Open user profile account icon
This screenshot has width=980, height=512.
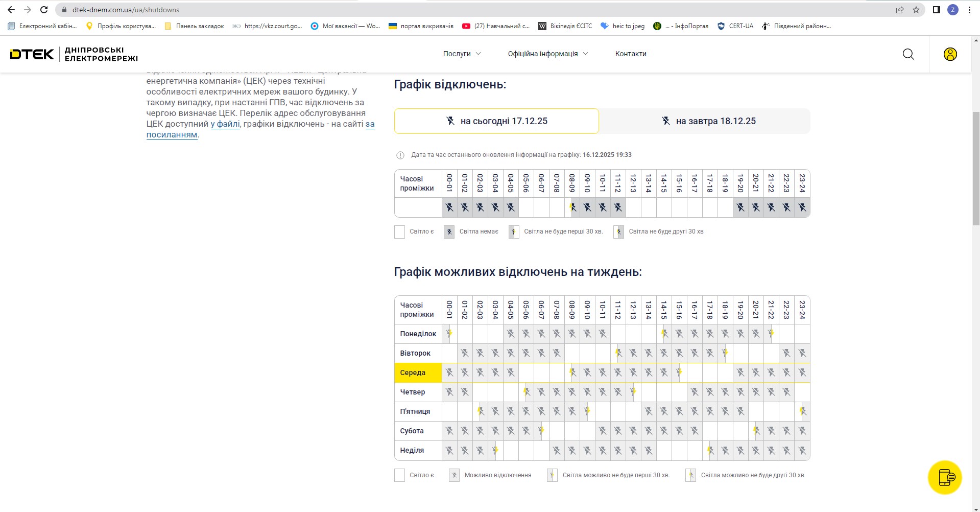tap(950, 54)
